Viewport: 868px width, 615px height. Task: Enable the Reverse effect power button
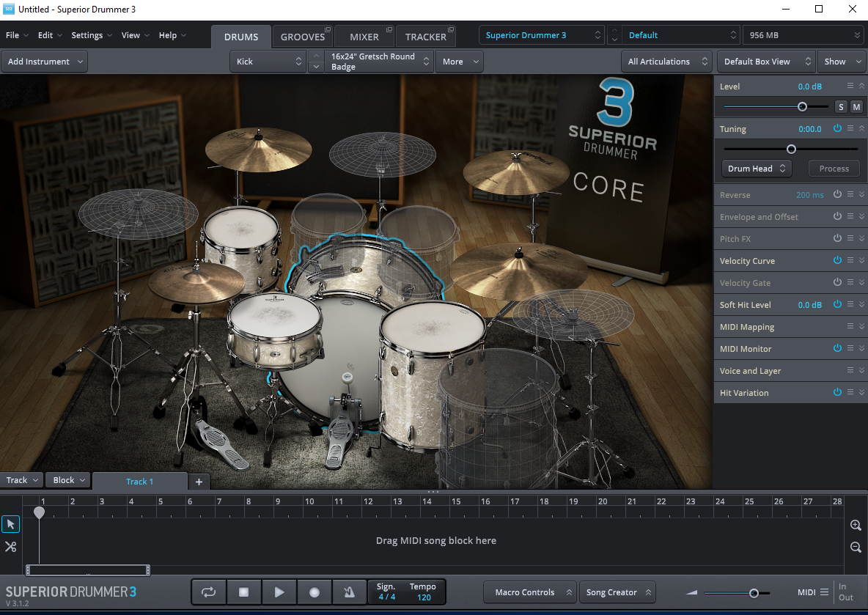(837, 194)
